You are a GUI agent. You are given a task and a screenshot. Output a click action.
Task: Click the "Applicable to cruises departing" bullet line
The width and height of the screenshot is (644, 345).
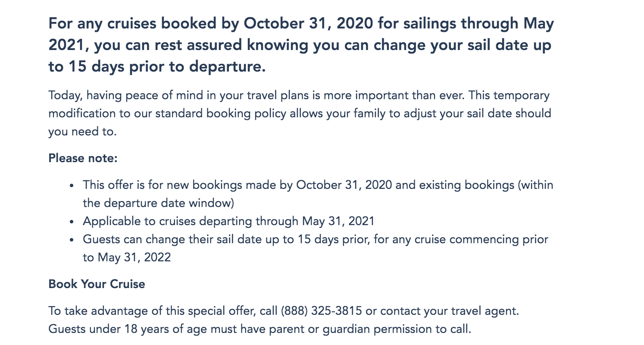tap(190, 221)
